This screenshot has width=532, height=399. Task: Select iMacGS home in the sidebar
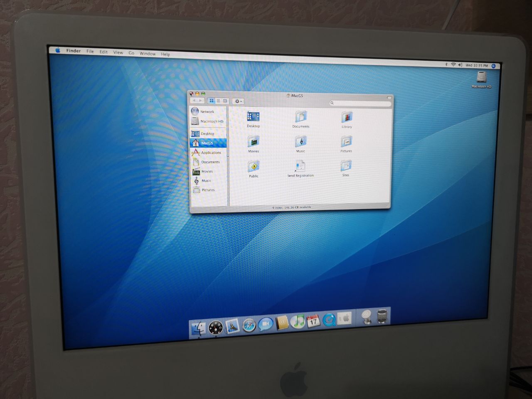point(208,143)
